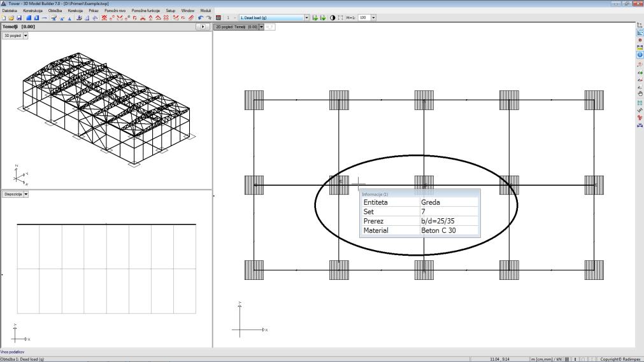Undo the last action with the blue arrow

click(201, 18)
